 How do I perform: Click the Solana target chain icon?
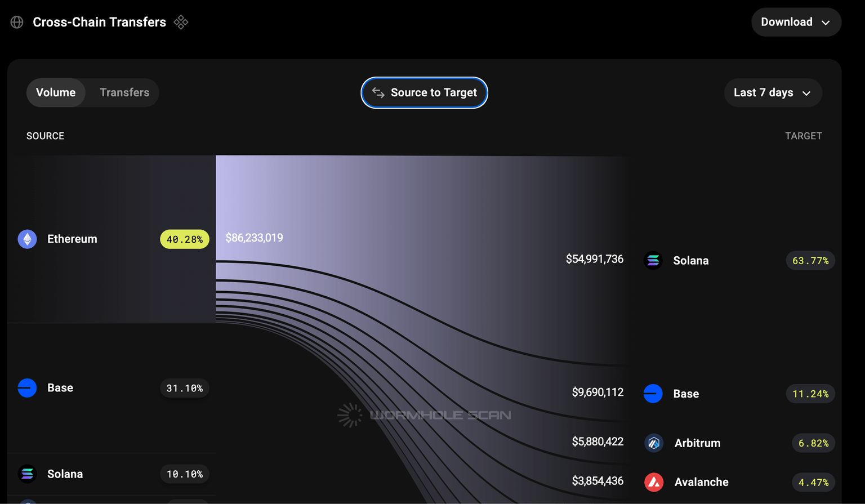[653, 260]
